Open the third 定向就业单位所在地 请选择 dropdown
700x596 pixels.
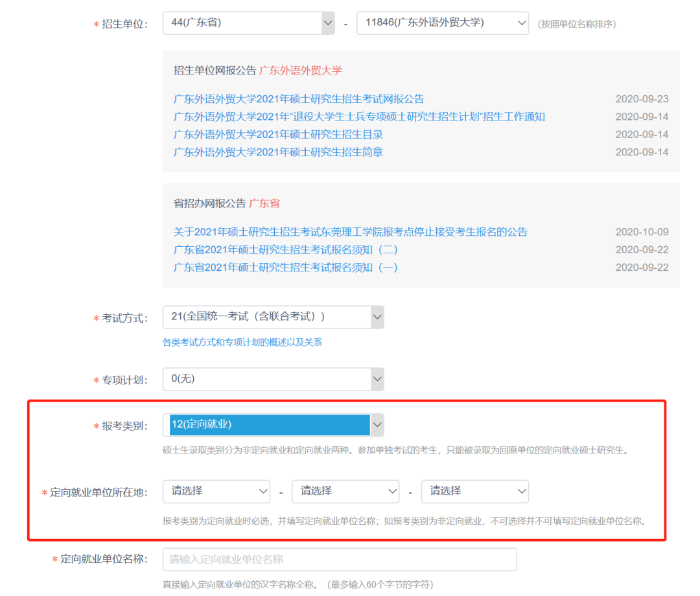(474, 492)
